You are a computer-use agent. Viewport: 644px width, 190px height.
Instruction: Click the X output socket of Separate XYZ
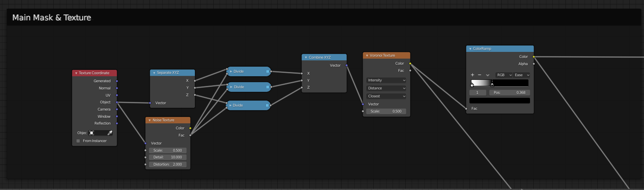point(195,81)
